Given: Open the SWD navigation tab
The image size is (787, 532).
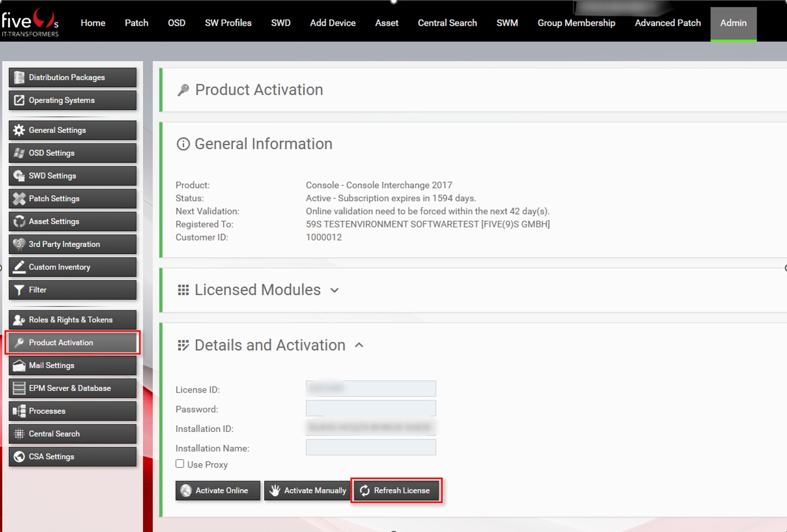Looking at the screenshot, I should [281, 23].
